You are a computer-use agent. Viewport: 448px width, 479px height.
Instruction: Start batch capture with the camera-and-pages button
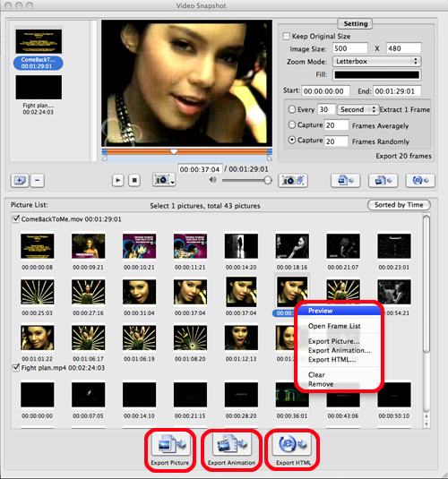coord(293,181)
